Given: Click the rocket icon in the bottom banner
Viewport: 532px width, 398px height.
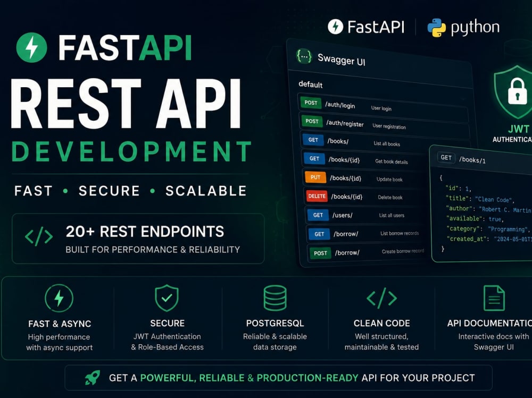Looking at the screenshot, I should (92, 377).
